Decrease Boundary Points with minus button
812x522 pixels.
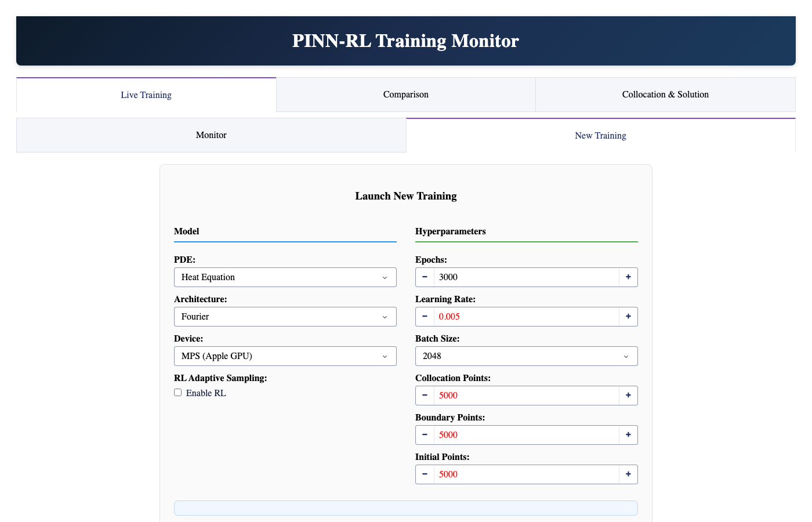pyautogui.click(x=425, y=435)
